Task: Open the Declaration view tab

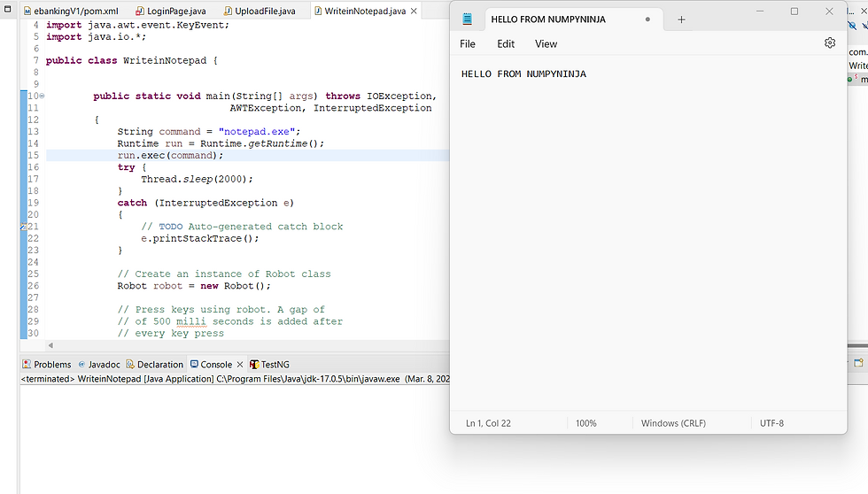Action: 154,365
